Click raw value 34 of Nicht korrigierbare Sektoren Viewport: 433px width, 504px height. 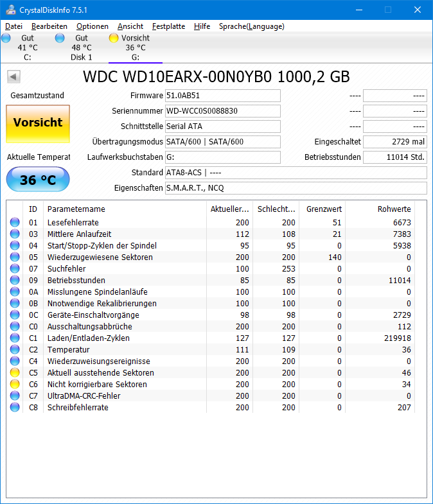pyautogui.click(x=406, y=385)
